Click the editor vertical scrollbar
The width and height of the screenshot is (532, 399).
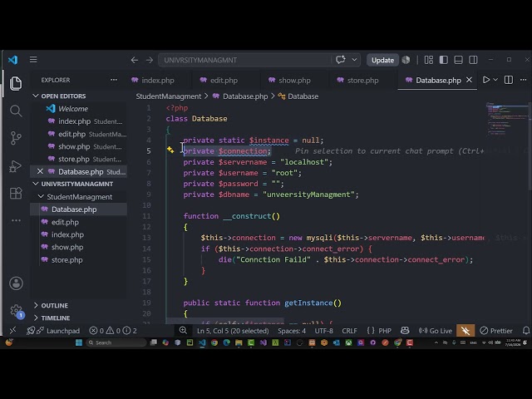pyautogui.click(x=530, y=146)
